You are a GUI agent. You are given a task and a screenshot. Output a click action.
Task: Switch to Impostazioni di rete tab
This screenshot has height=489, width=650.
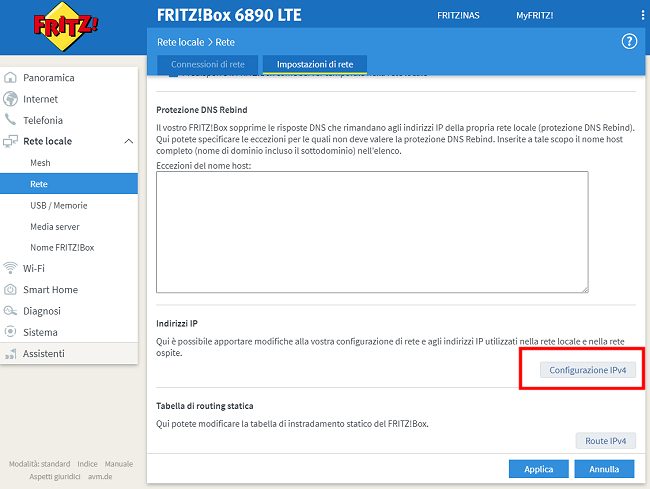coord(315,65)
